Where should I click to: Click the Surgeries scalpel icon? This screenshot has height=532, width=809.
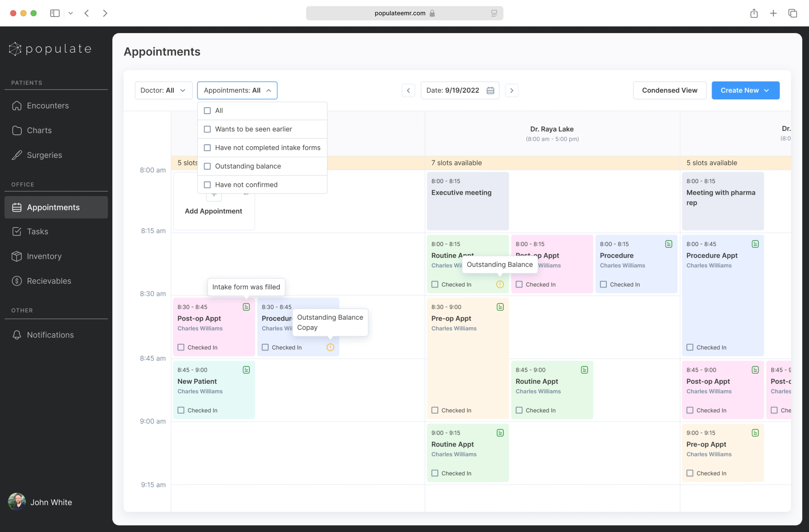pyautogui.click(x=17, y=155)
